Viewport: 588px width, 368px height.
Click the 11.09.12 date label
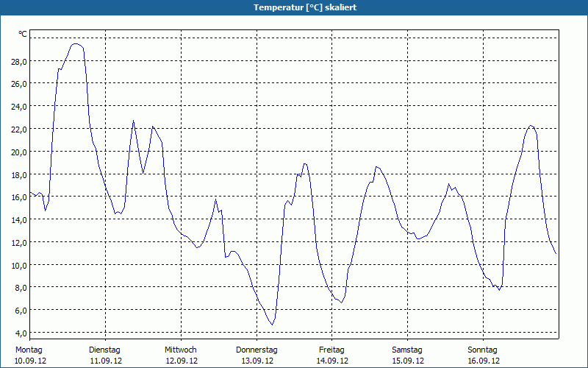click(106, 361)
